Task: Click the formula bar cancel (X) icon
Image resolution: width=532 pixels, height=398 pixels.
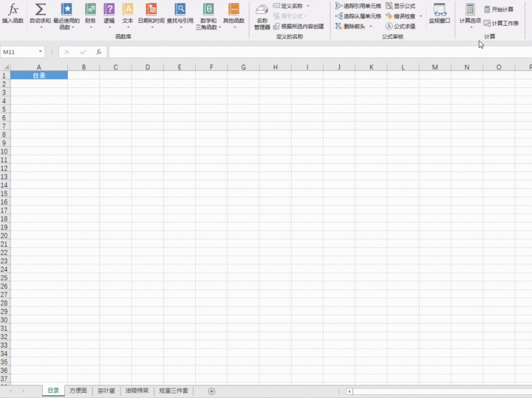Action: pyautogui.click(x=66, y=52)
